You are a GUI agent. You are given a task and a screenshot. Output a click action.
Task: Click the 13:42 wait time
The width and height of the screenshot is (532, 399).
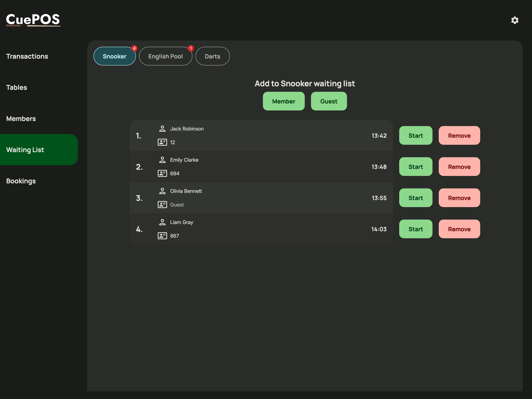pyautogui.click(x=379, y=136)
